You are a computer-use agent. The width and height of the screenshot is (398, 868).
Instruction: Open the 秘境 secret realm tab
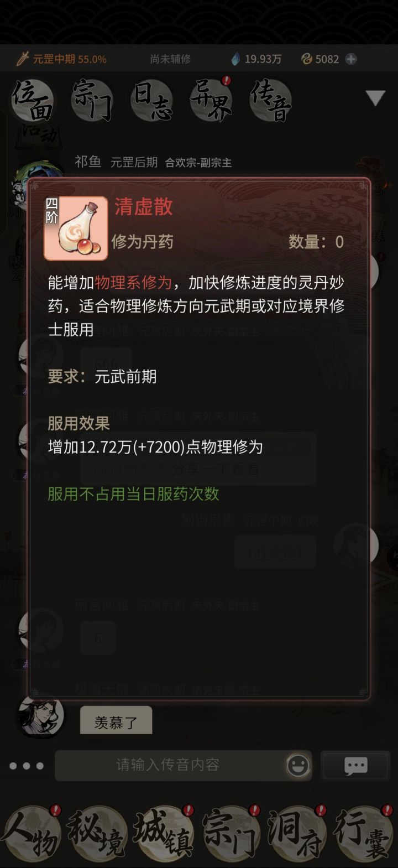coord(97,835)
